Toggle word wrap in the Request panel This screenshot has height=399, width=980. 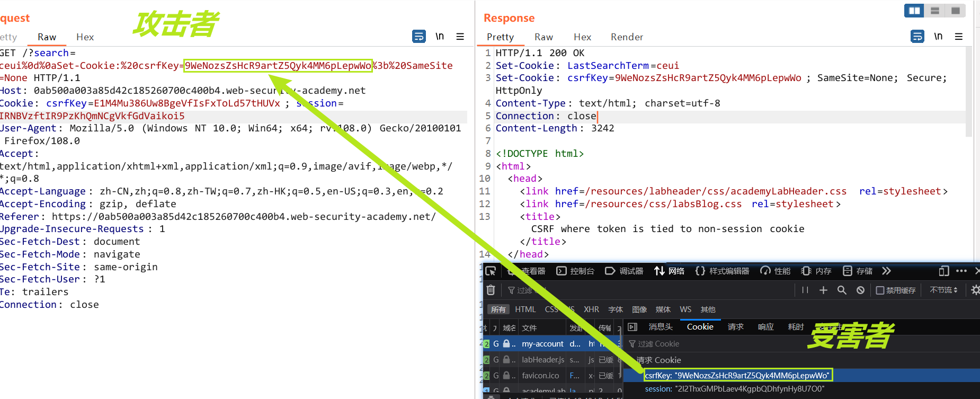418,37
